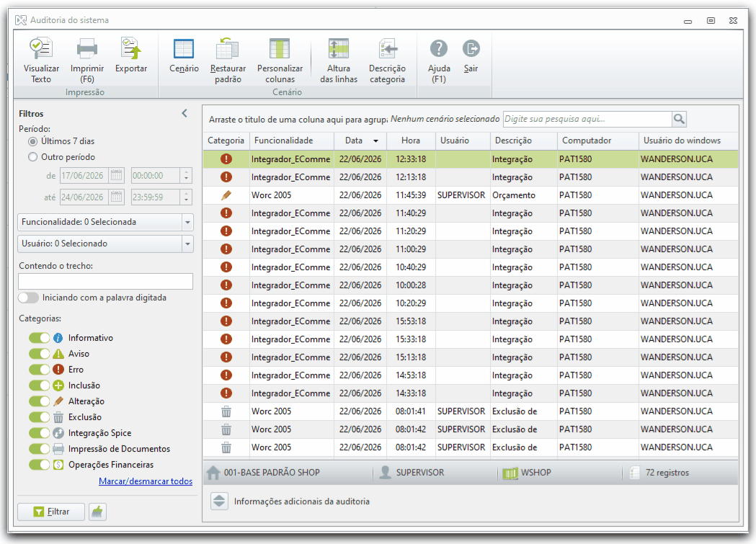Image resolution: width=756 pixels, height=544 pixels.
Task: Open the Usuário selection dropdown
Action: 105,244
